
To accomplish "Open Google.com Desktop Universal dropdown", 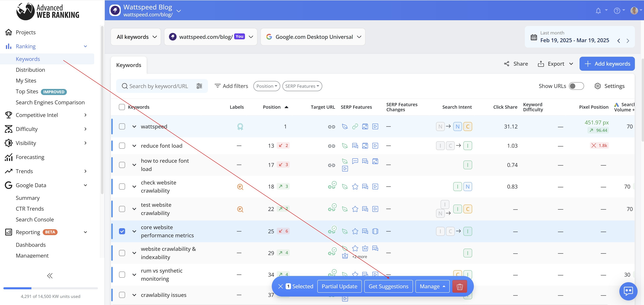I will pos(313,37).
